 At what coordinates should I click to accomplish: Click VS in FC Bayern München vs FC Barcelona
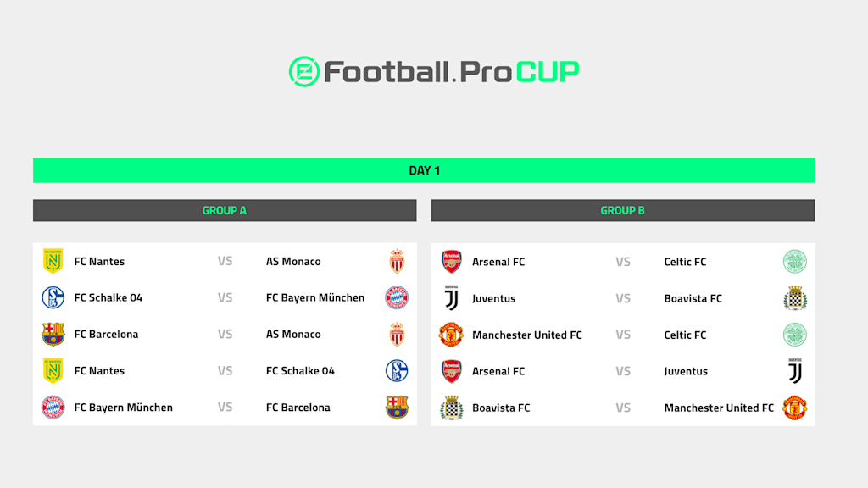pyautogui.click(x=225, y=408)
